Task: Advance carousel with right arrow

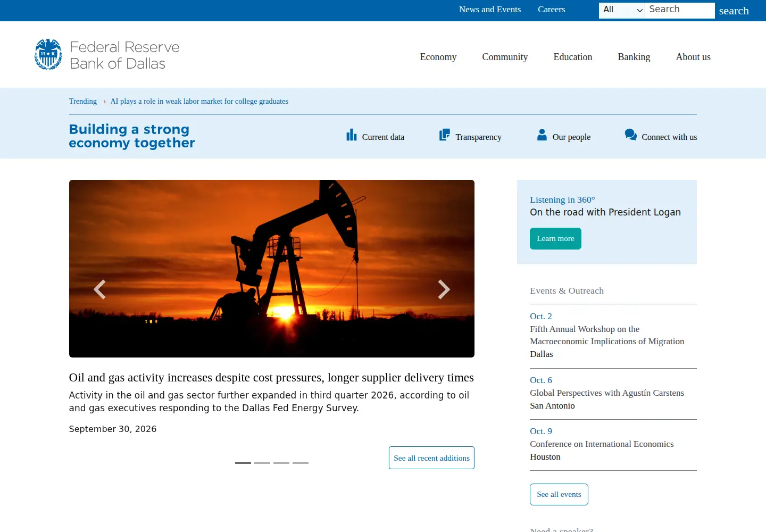Action: pyautogui.click(x=444, y=289)
